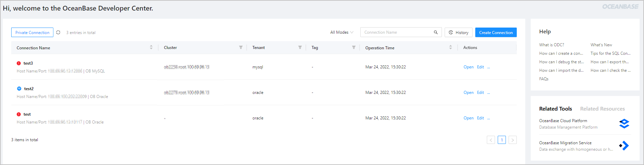Switch to Related Resources tab
This screenshot has height=165, width=644.
point(602,109)
